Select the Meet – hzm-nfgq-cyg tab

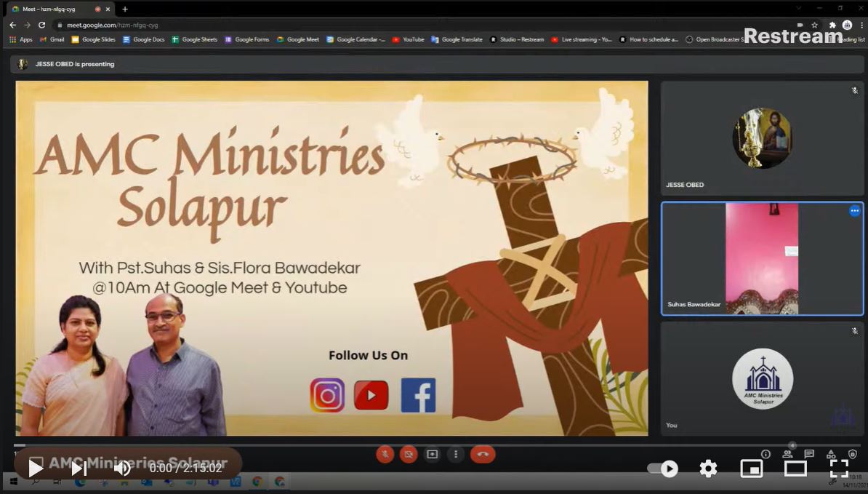pos(60,9)
